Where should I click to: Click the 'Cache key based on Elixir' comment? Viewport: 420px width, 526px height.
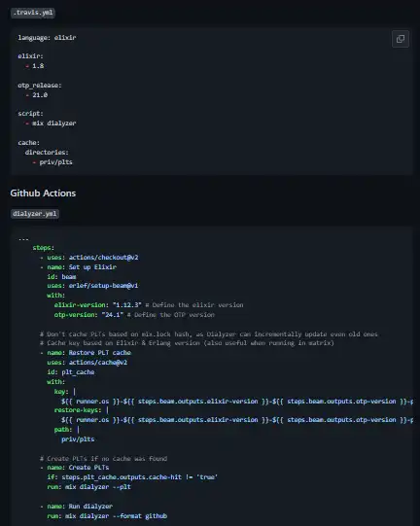pos(187,343)
